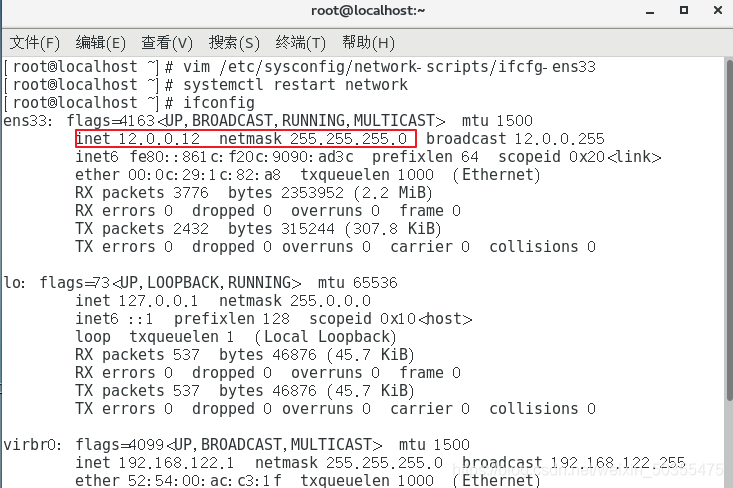733x488 pixels.
Task: Open the 搜索(S) menu
Action: pos(234,43)
